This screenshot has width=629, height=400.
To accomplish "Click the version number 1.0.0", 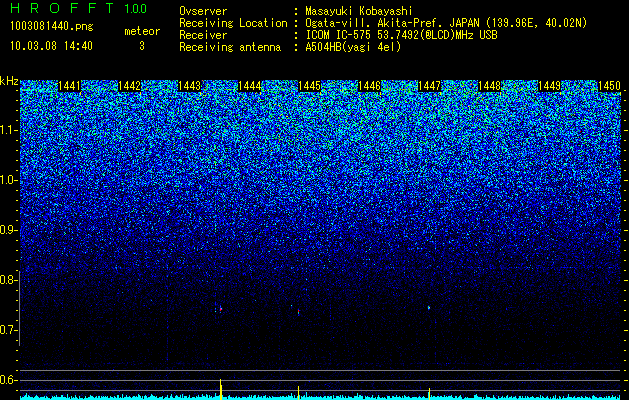I will tap(136, 9).
